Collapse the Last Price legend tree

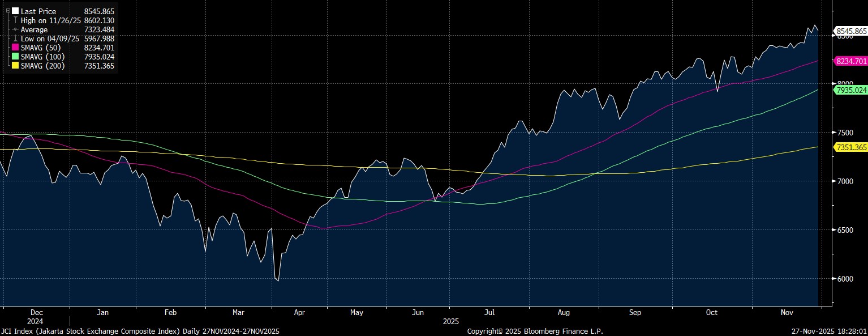(7, 11)
